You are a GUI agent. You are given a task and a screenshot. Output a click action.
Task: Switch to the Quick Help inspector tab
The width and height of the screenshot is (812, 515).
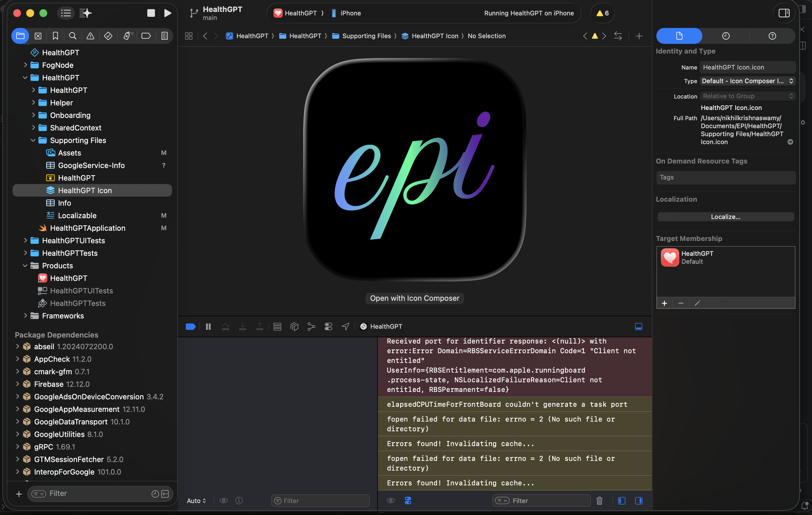click(772, 36)
